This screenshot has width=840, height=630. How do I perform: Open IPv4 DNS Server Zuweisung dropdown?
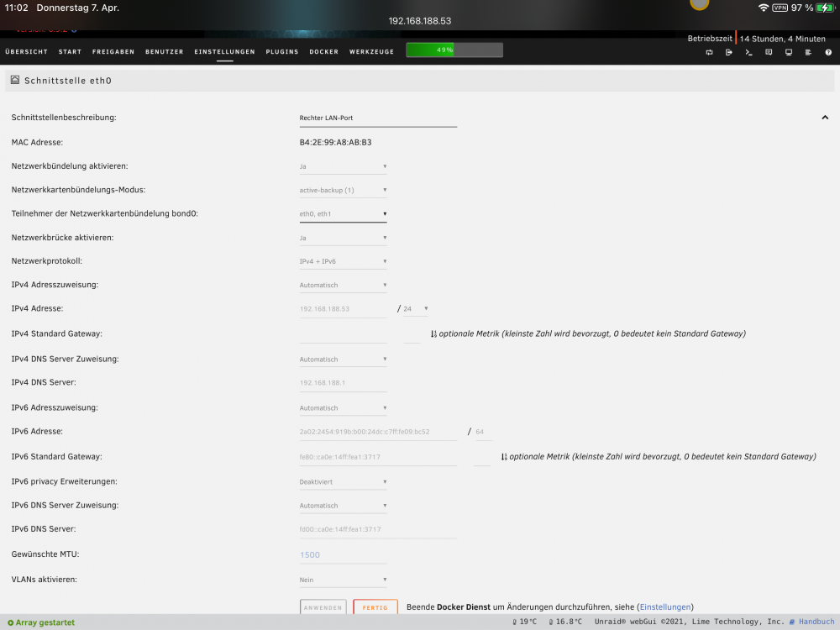343,360
